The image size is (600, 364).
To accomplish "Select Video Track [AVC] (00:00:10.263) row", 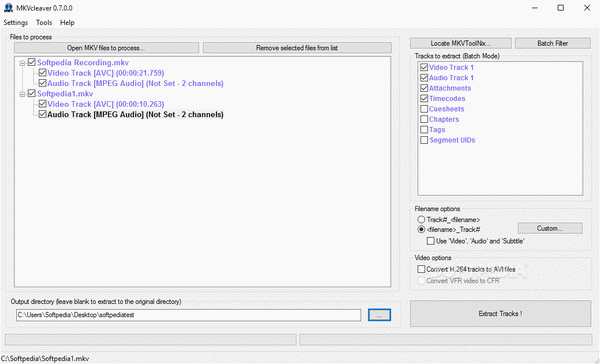I will coord(106,104).
